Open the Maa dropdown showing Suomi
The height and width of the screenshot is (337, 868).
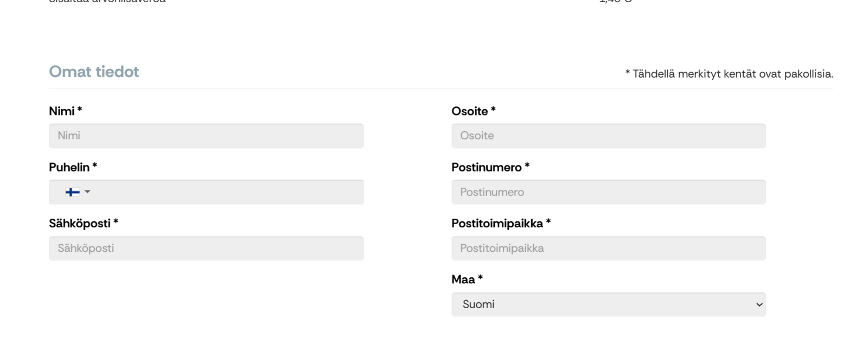point(608,304)
